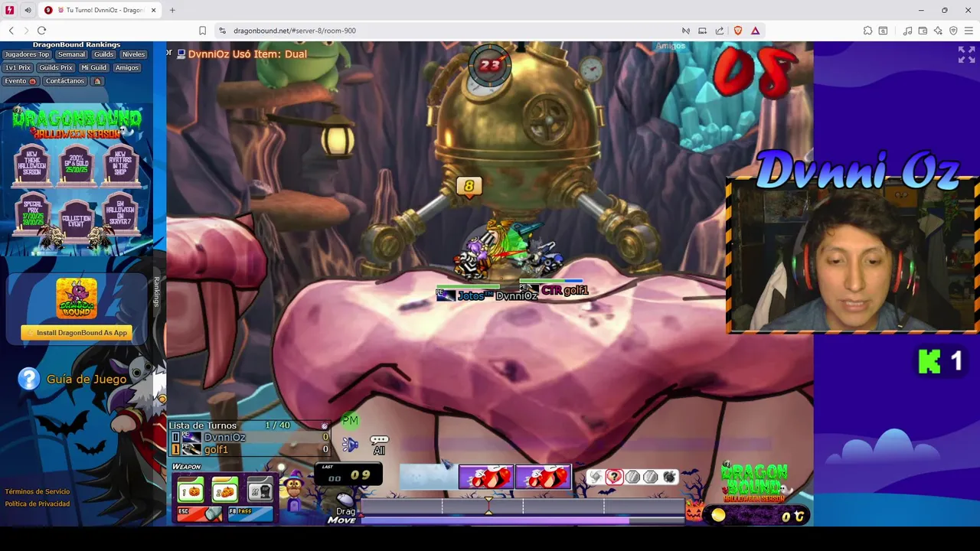Open the Niveles rankings tab
The image size is (980, 551).
point(133,54)
